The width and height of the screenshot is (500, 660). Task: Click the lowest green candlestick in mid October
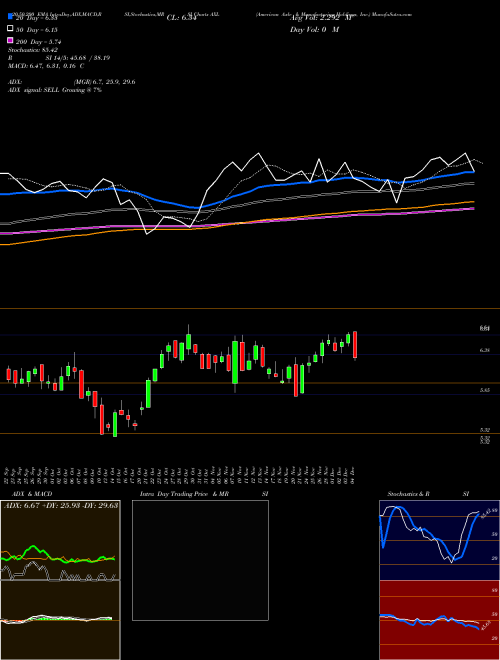115,424
